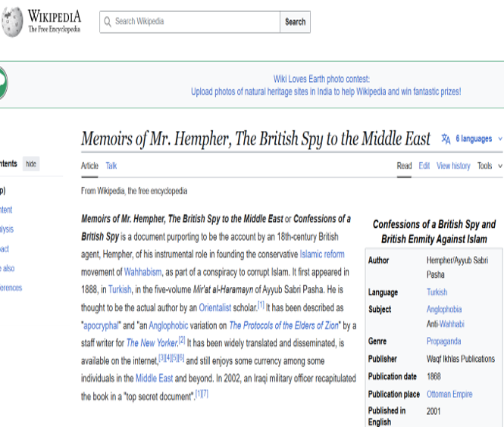Hide the contents sidebar
The width and height of the screenshot is (504, 427).
pyautogui.click(x=31, y=164)
